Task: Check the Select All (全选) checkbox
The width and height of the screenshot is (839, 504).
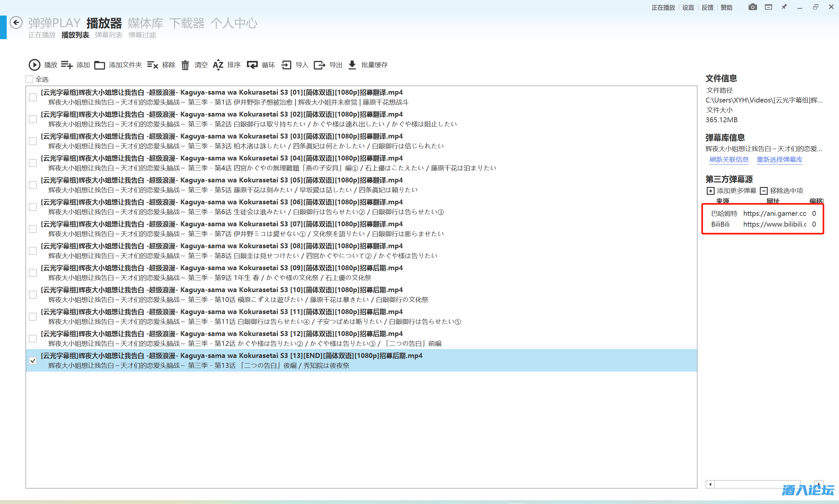Action: point(29,79)
